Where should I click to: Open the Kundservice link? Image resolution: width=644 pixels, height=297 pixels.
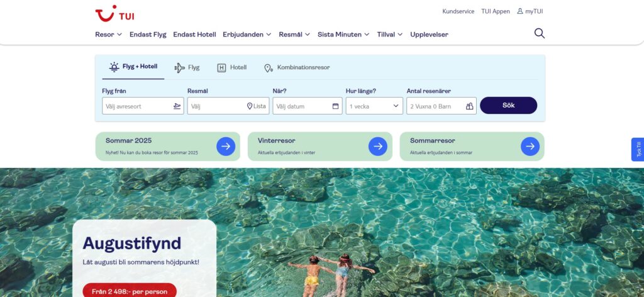click(x=458, y=11)
